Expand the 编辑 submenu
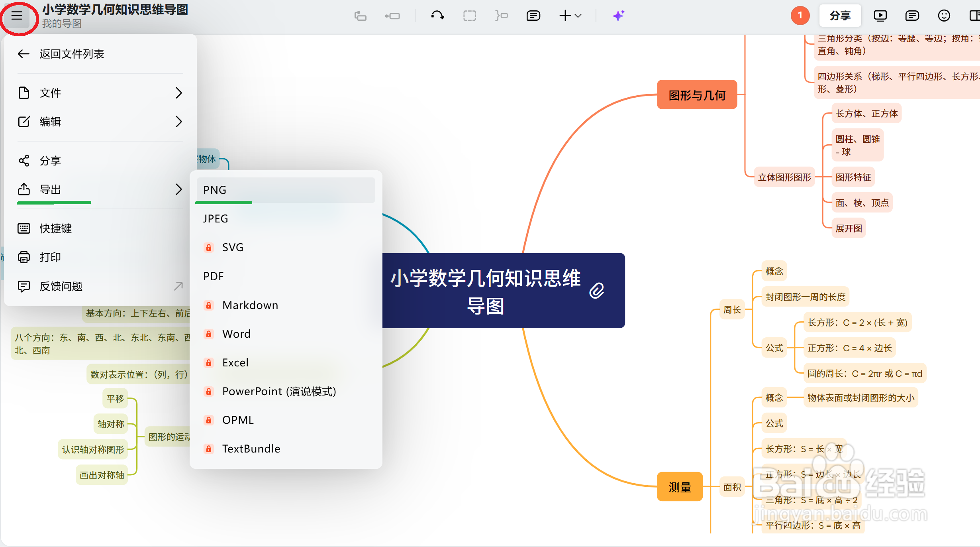The height and width of the screenshot is (547, 980). click(x=100, y=122)
